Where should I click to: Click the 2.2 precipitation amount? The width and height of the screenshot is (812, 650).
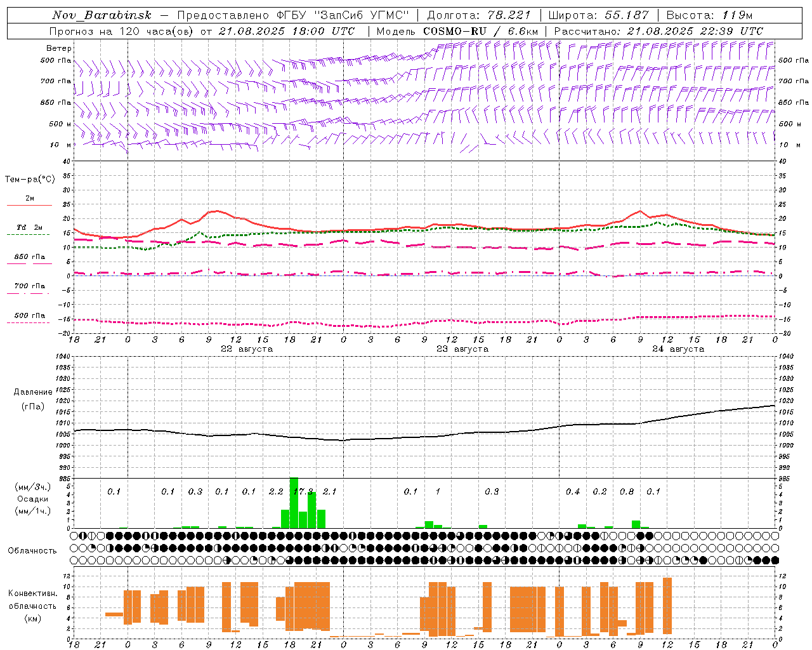coord(276,492)
